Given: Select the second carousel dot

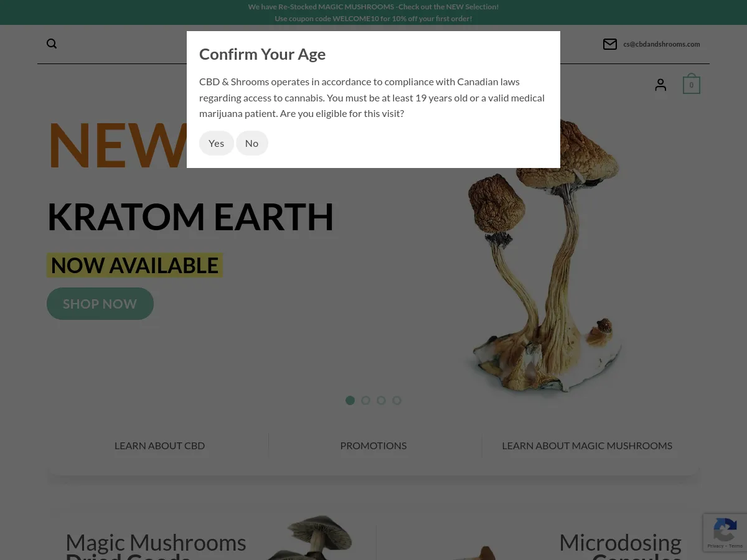Looking at the screenshot, I should [x=365, y=400].
